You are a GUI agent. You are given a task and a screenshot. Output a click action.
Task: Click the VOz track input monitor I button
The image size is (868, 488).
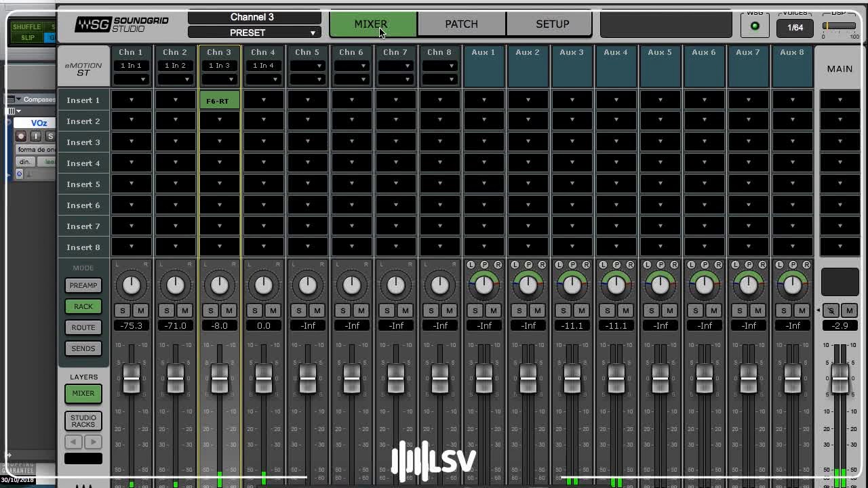click(x=36, y=136)
